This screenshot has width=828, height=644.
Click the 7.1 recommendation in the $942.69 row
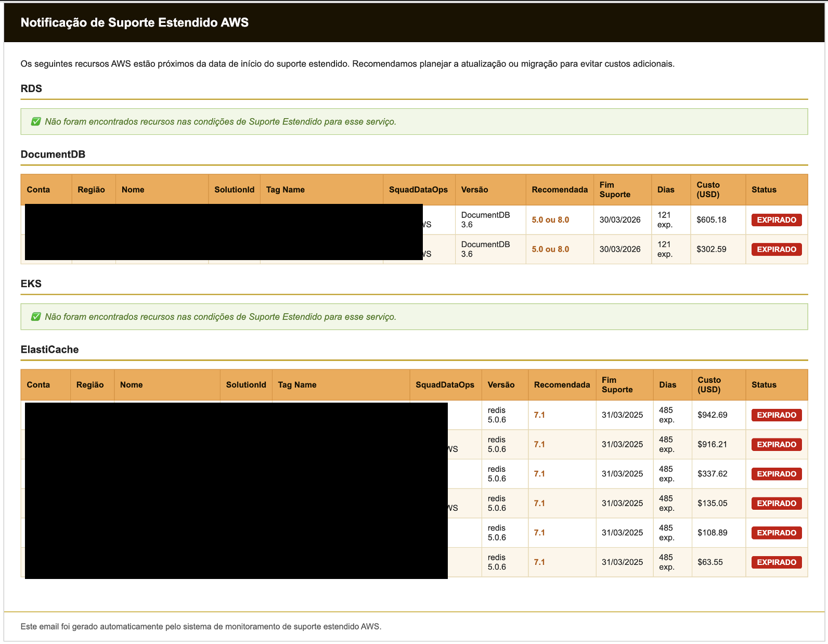(x=539, y=415)
